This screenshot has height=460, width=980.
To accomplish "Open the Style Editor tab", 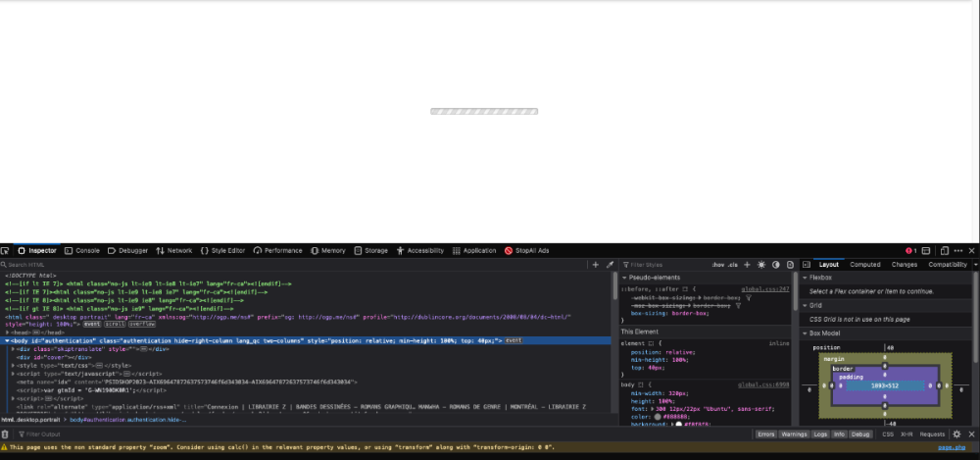I will click(x=222, y=250).
